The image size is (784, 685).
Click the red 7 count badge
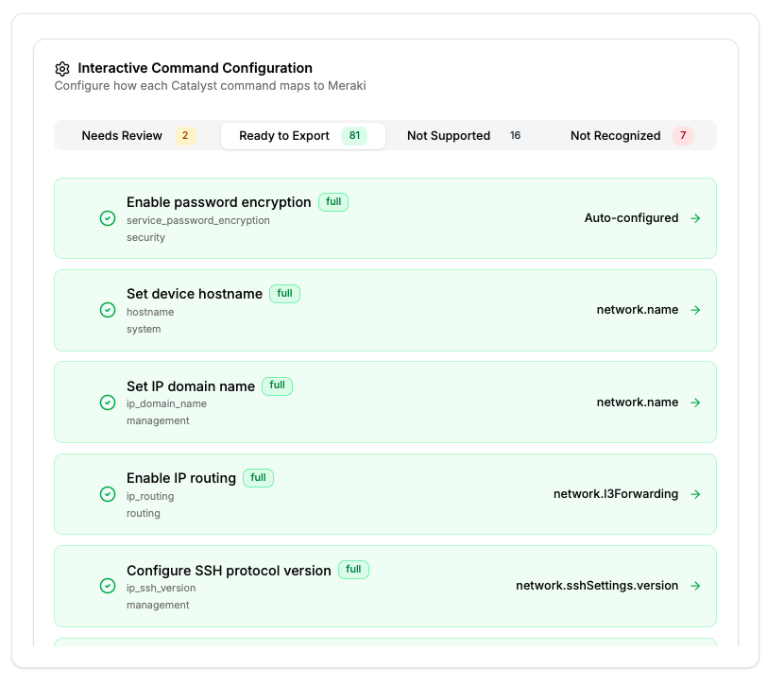[x=683, y=136]
